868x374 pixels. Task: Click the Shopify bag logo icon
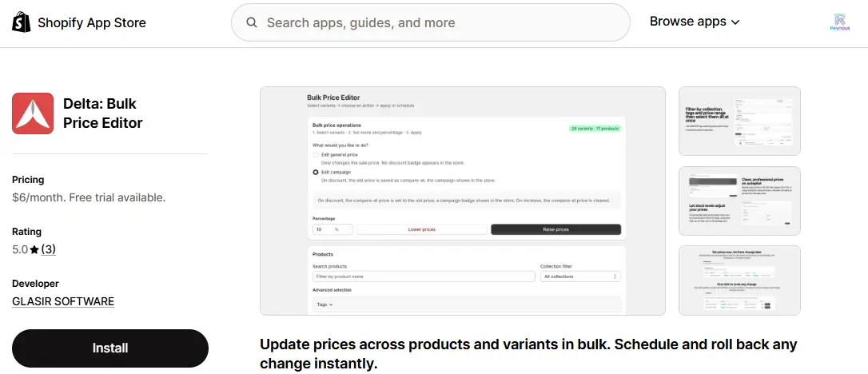tap(22, 22)
